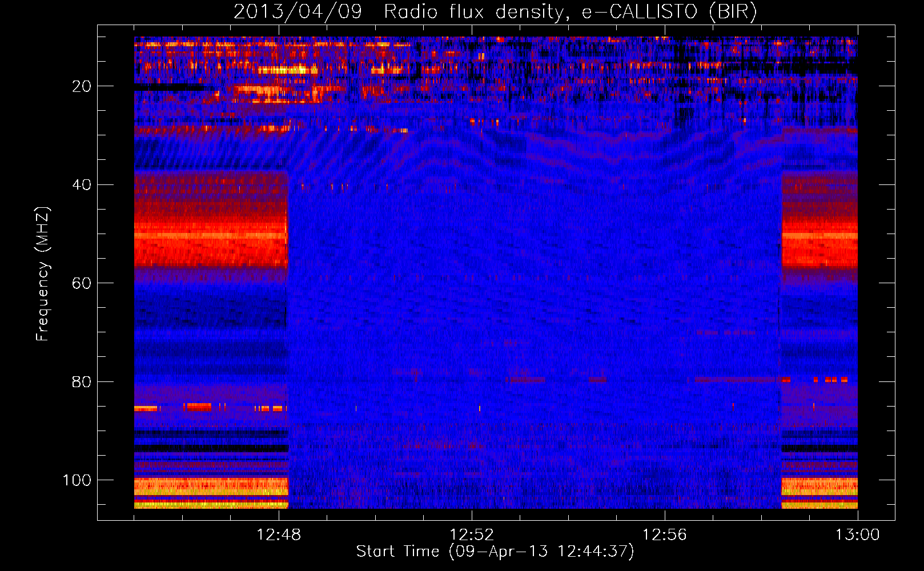
Task: Click the '40' frequency tick label
Action: click(82, 185)
